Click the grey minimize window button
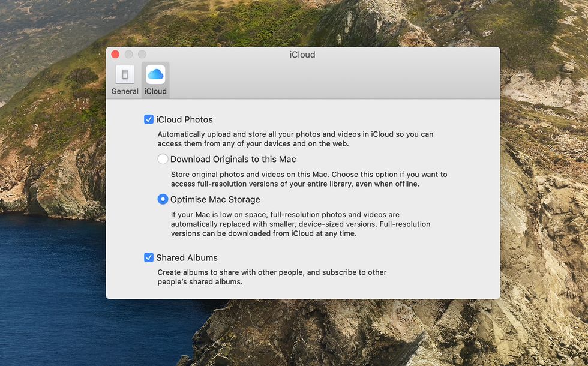The image size is (588, 366). click(x=128, y=54)
